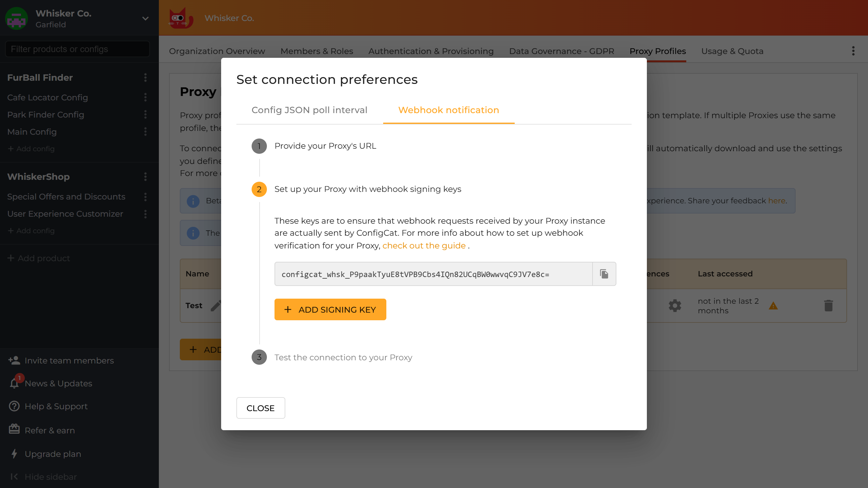Click the ConfigCat cat logo in header
This screenshot has width=868, height=488.
180,18
